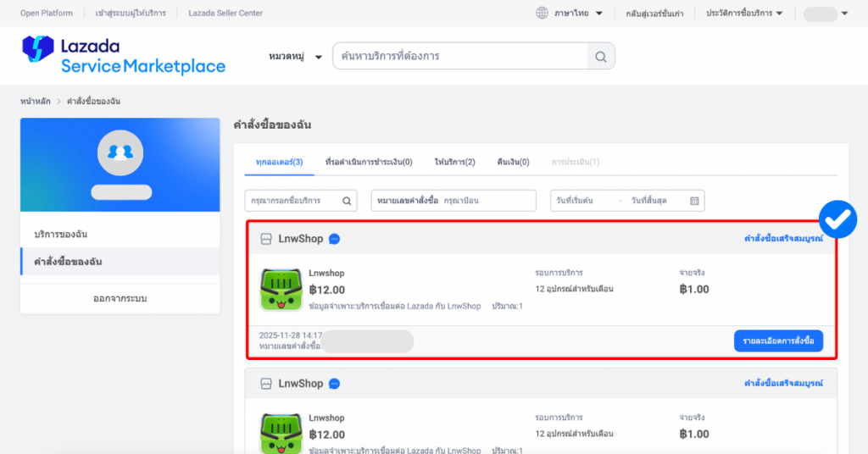Expand the หมวดหมู่ category dropdown

296,57
